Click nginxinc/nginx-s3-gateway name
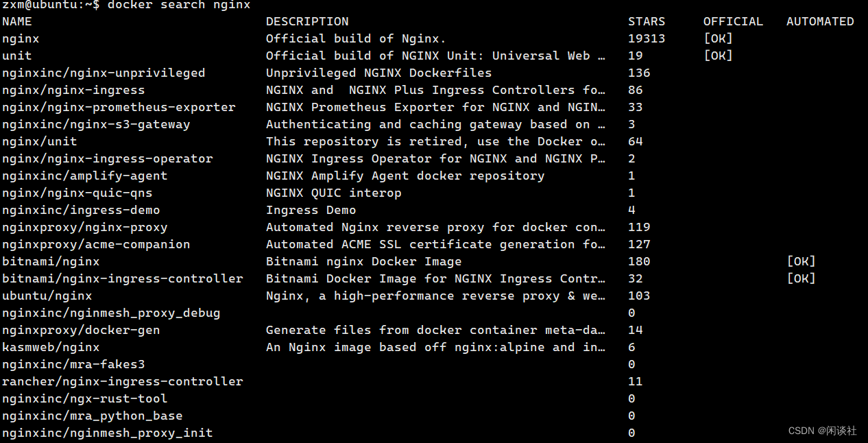The image size is (868, 443). pyautogui.click(x=96, y=124)
